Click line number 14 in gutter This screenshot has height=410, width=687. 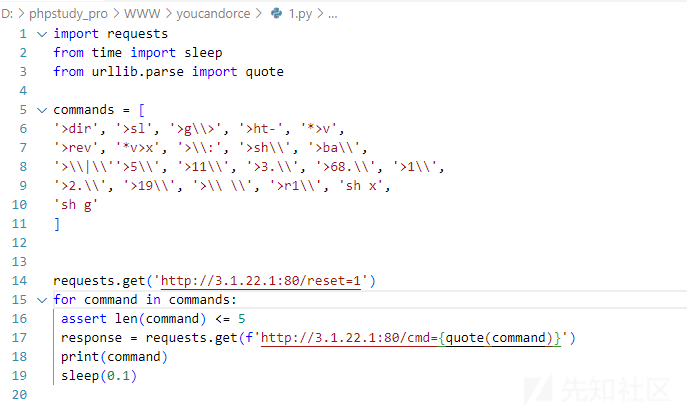pyautogui.click(x=19, y=281)
